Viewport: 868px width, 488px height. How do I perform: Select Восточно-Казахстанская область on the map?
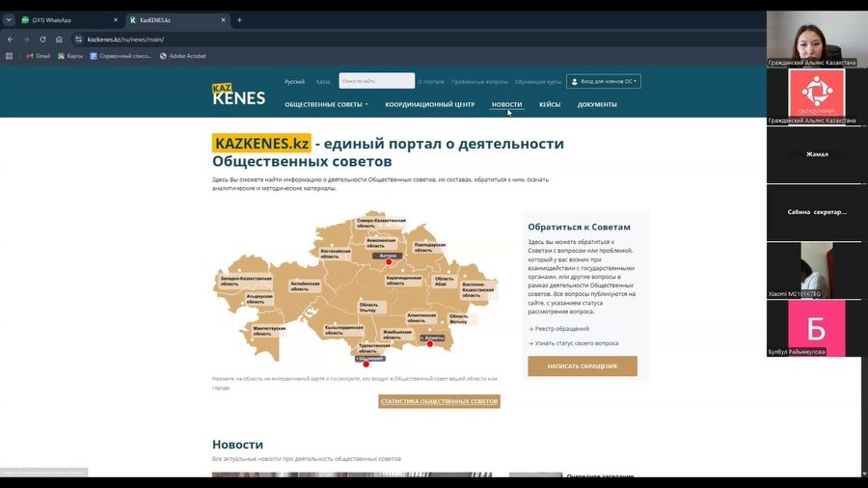click(x=477, y=290)
